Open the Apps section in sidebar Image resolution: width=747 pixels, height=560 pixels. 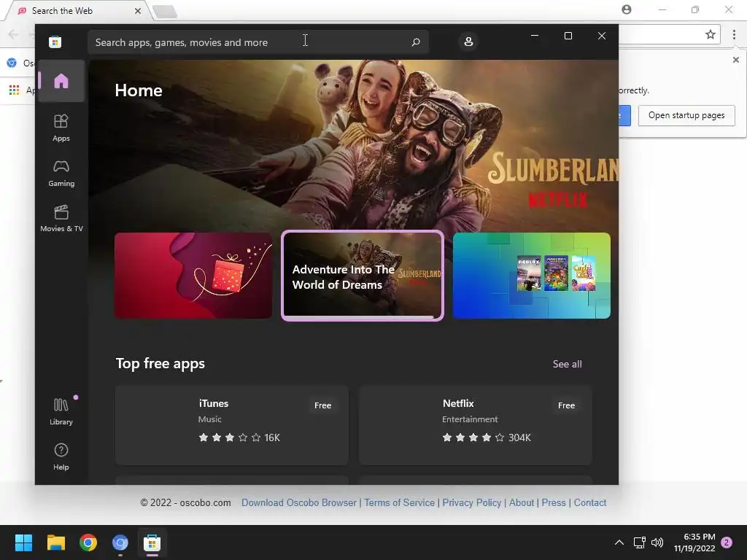(61, 128)
